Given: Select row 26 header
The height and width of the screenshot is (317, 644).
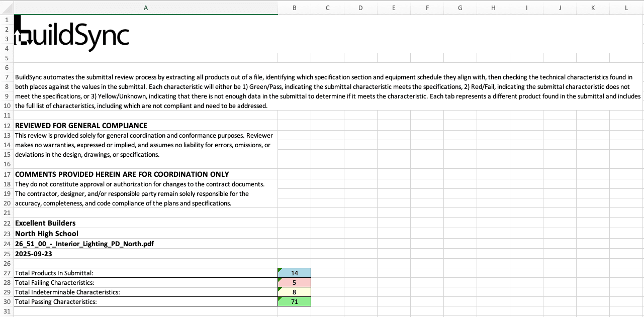Looking at the screenshot, I should 7,263.
